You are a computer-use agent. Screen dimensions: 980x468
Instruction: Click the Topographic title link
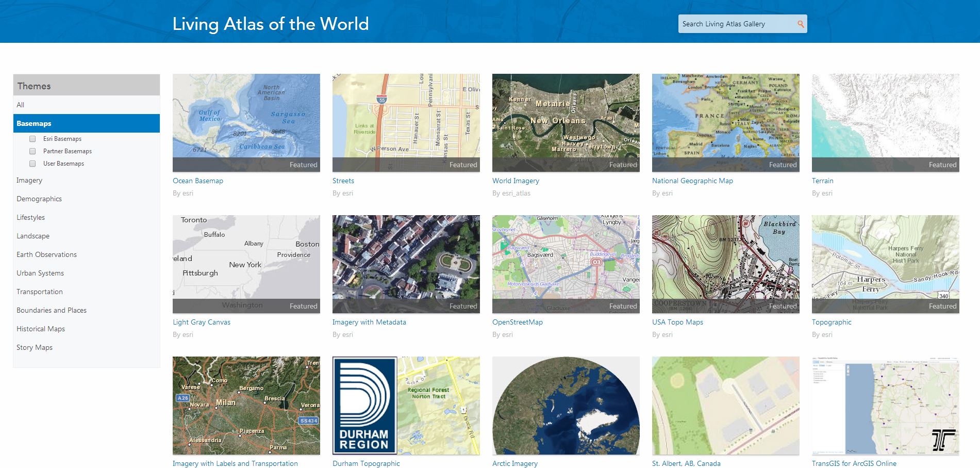pos(832,322)
